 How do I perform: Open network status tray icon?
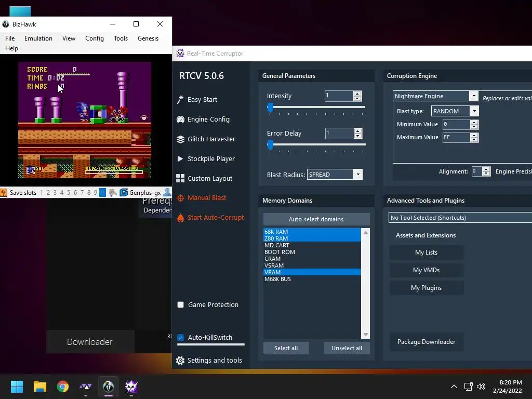pyautogui.click(x=468, y=387)
